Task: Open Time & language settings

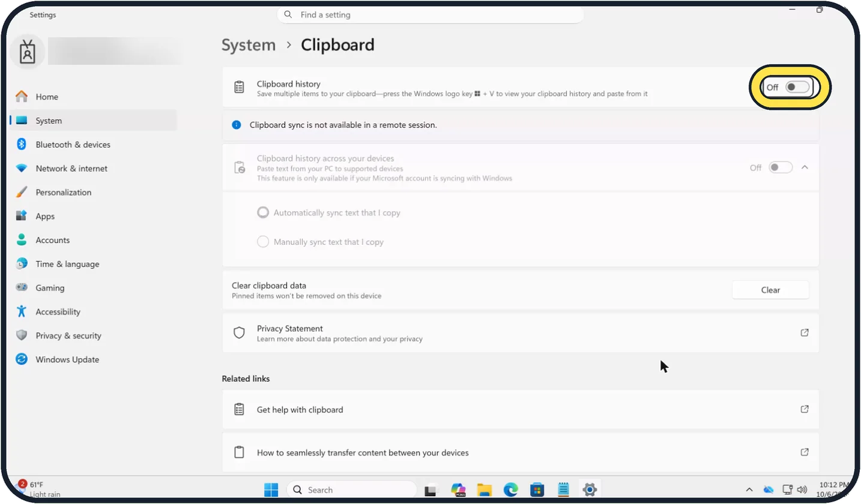Action: tap(93, 264)
